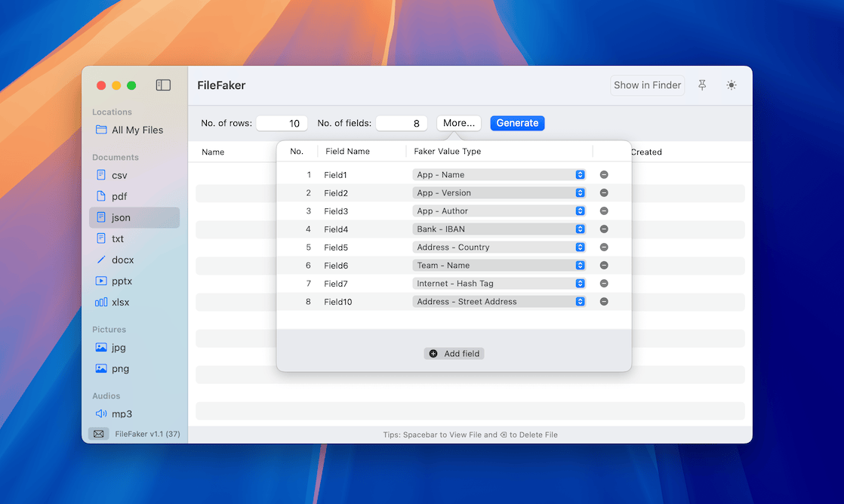Image resolution: width=844 pixels, height=504 pixels.
Task: Select png under Pictures
Action: (x=134, y=368)
